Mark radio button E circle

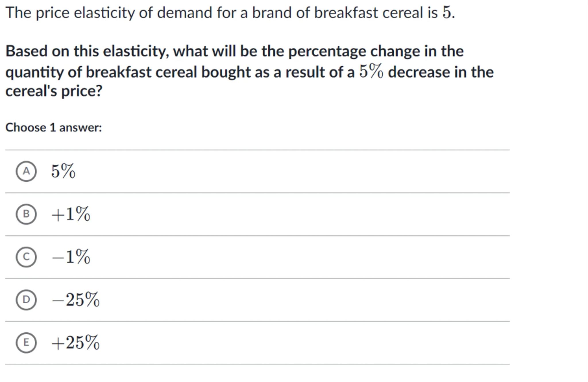[26, 342]
